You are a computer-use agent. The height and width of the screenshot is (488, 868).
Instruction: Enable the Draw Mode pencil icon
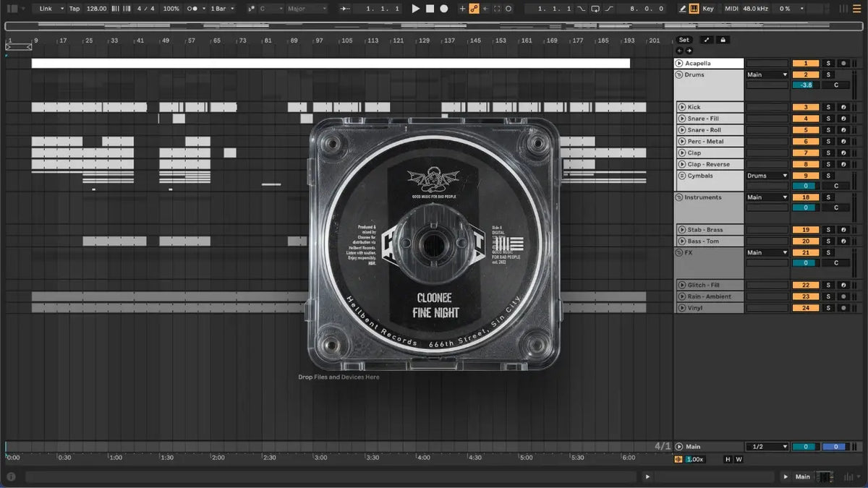click(x=683, y=9)
